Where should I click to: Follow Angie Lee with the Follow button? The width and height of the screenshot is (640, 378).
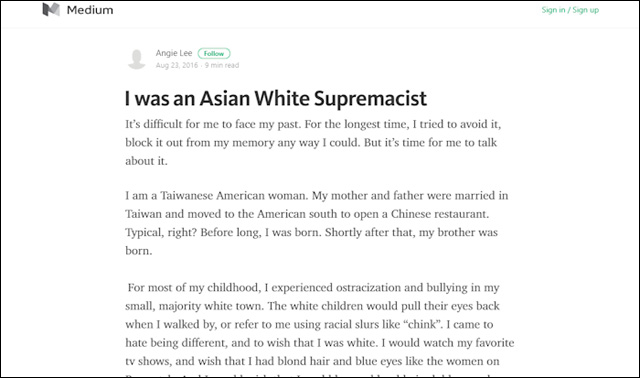(x=214, y=53)
